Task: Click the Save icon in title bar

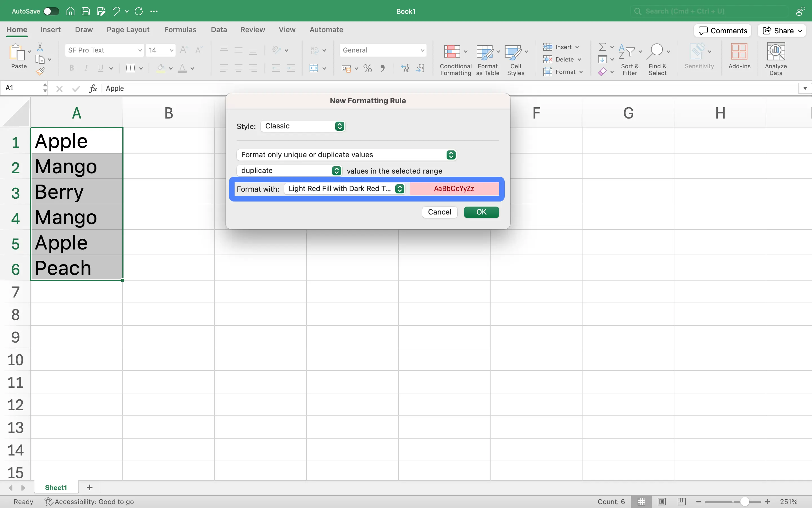Action: click(85, 11)
